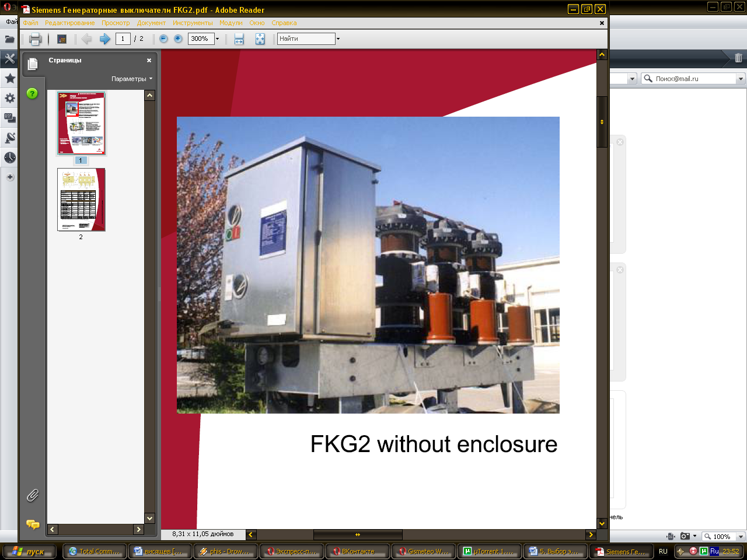
Task: Go to next page with blue right arrow
Action: coord(105,38)
